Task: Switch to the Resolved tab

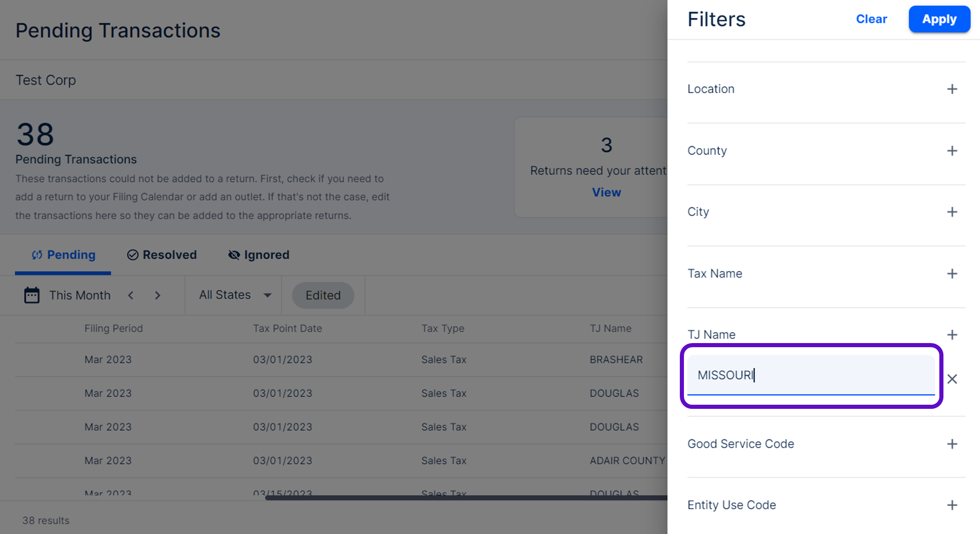Action: click(162, 255)
